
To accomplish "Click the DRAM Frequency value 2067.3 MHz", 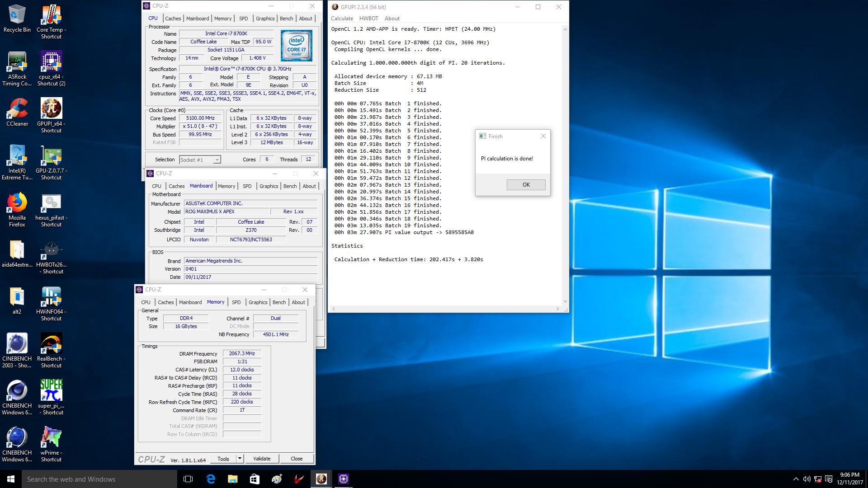I will click(x=242, y=353).
